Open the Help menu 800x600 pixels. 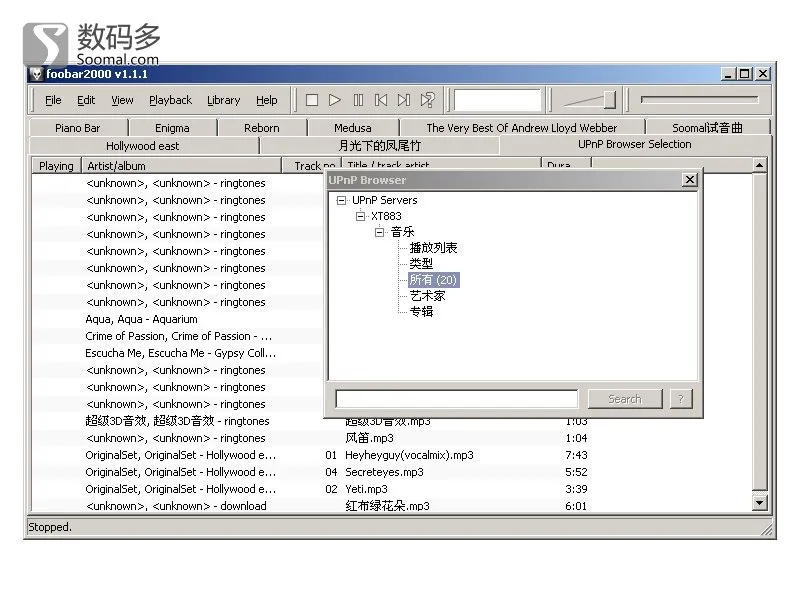[x=267, y=100]
